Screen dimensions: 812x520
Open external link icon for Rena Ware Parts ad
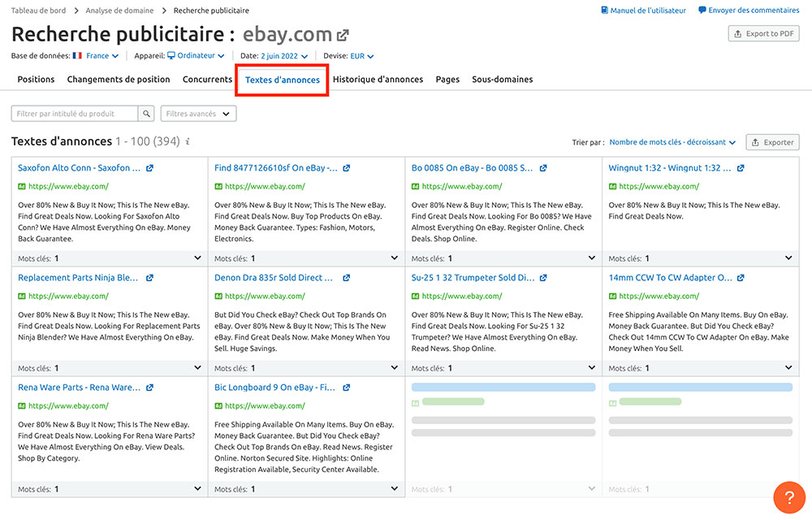coord(149,388)
